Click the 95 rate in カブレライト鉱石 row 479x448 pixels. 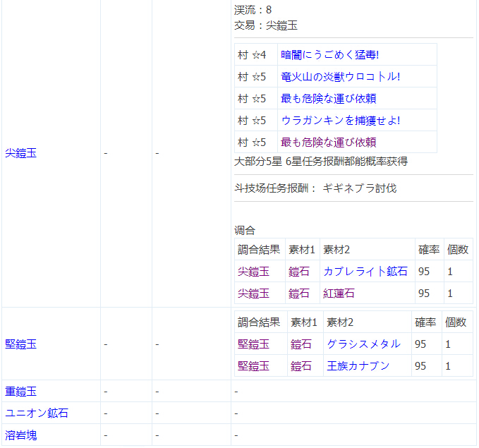click(424, 272)
